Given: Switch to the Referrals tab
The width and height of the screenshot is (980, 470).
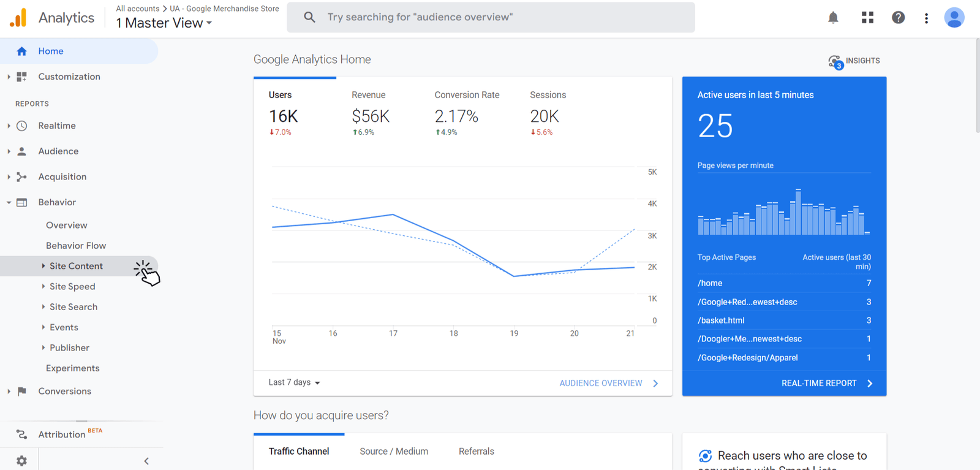Looking at the screenshot, I should pyautogui.click(x=476, y=452).
